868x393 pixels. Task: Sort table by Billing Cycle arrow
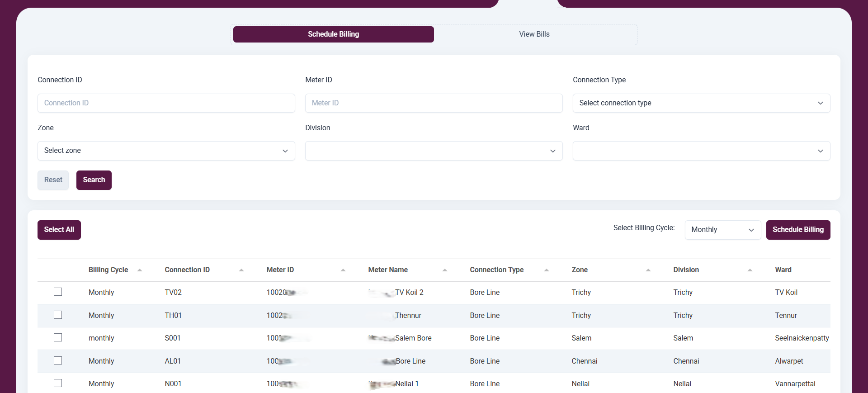[x=140, y=270]
